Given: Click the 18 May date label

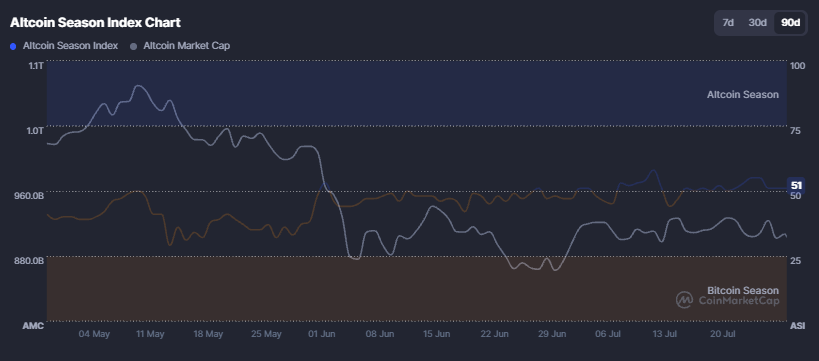Looking at the screenshot, I should click(x=208, y=334).
